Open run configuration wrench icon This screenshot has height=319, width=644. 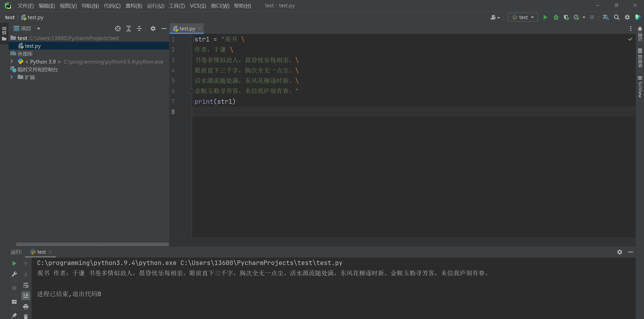point(14,274)
